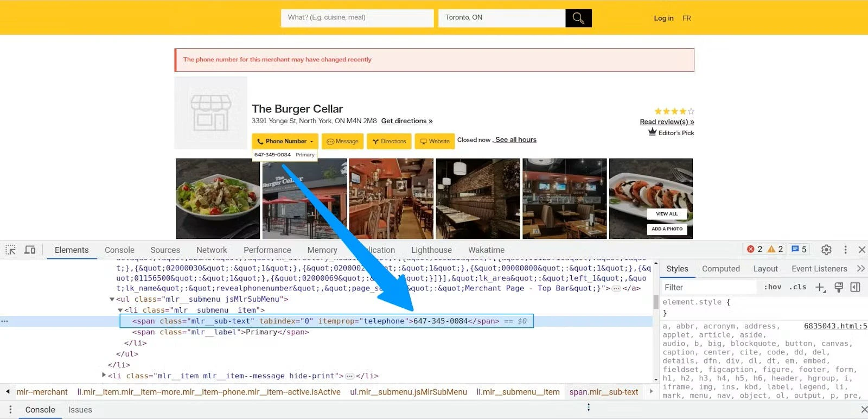Click the Website button
The width and height of the screenshot is (868, 419).
435,141
